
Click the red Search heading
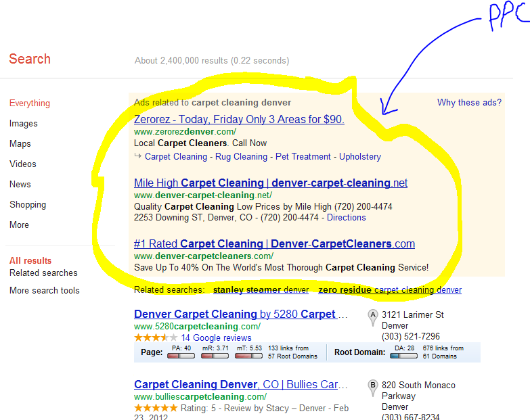coord(30,59)
